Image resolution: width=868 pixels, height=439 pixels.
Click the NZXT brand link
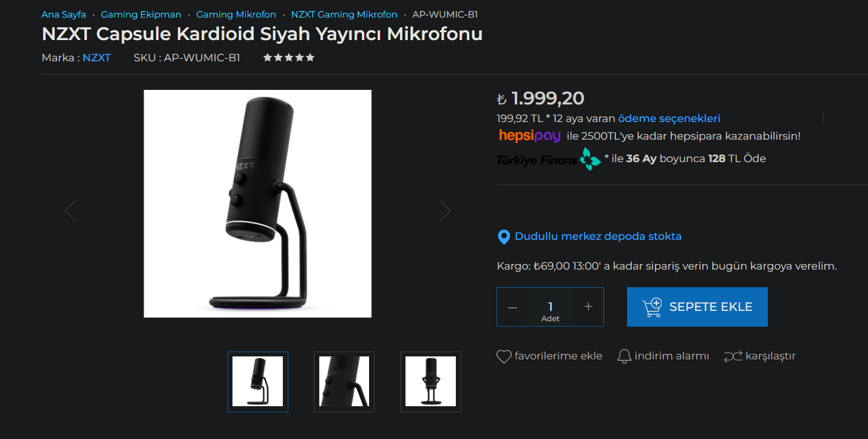[x=97, y=58]
